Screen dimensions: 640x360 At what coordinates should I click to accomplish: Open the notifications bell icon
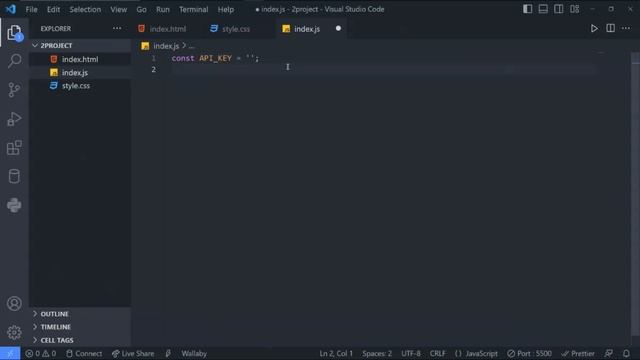pos(626,353)
